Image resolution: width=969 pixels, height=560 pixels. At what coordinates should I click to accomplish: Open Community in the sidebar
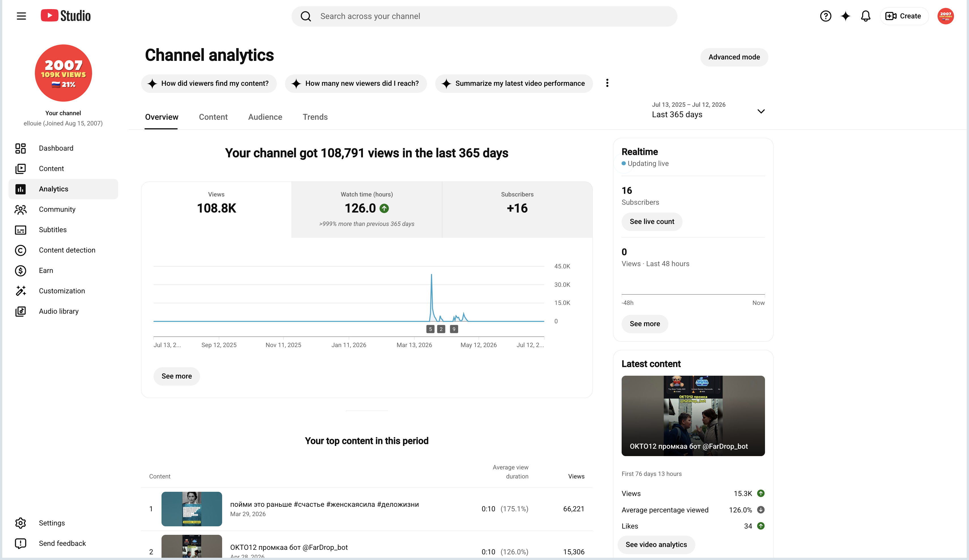(x=63, y=210)
